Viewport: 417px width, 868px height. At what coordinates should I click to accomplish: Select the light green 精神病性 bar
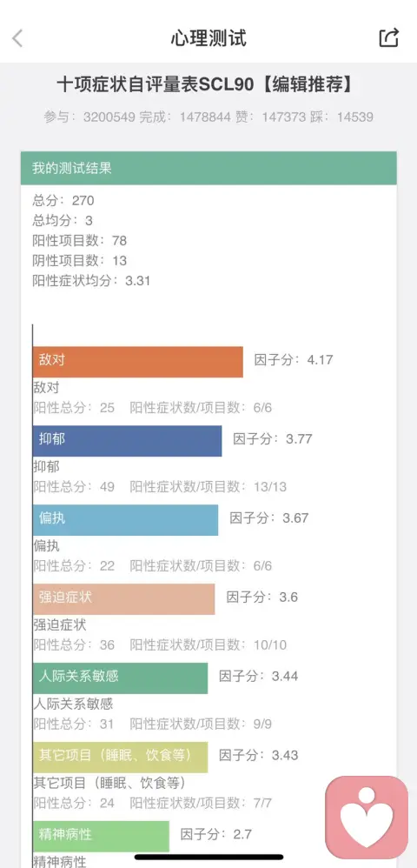101,836
